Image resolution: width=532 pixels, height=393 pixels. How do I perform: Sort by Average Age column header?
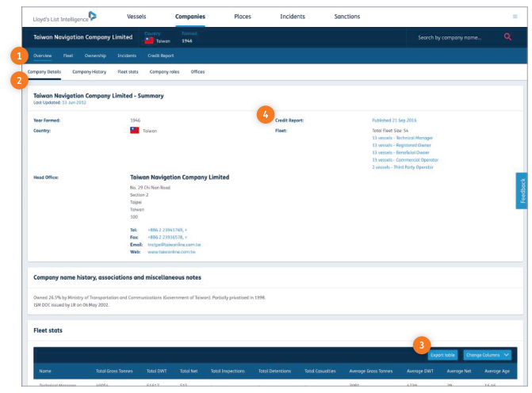pos(497,372)
